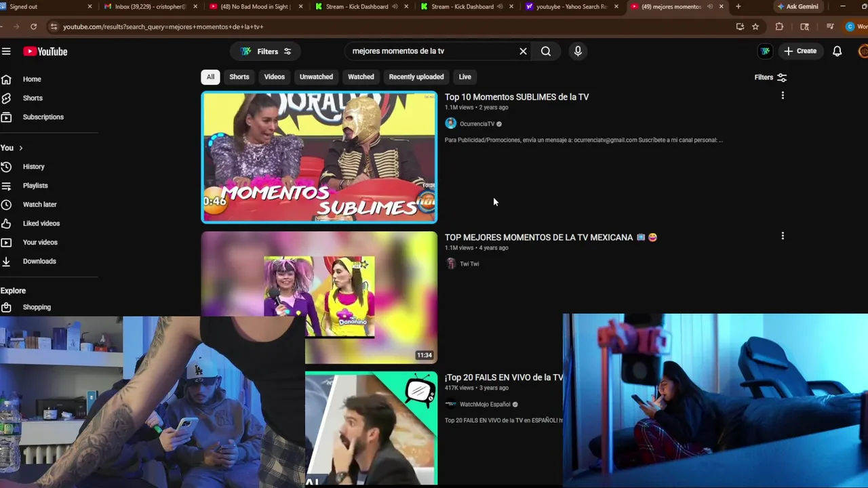Expand the You section chevron
868x488 pixels.
click(20, 148)
